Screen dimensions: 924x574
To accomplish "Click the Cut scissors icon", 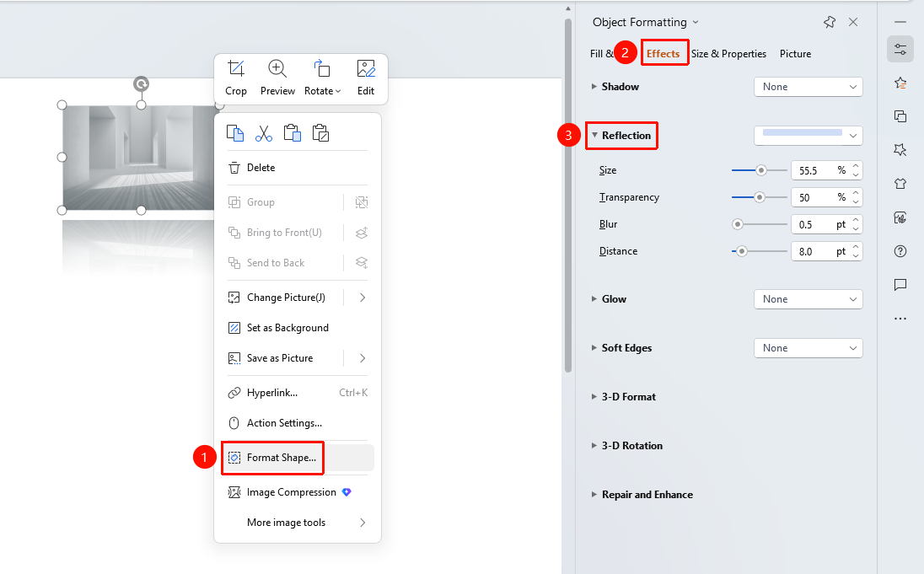I will coord(263,133).
